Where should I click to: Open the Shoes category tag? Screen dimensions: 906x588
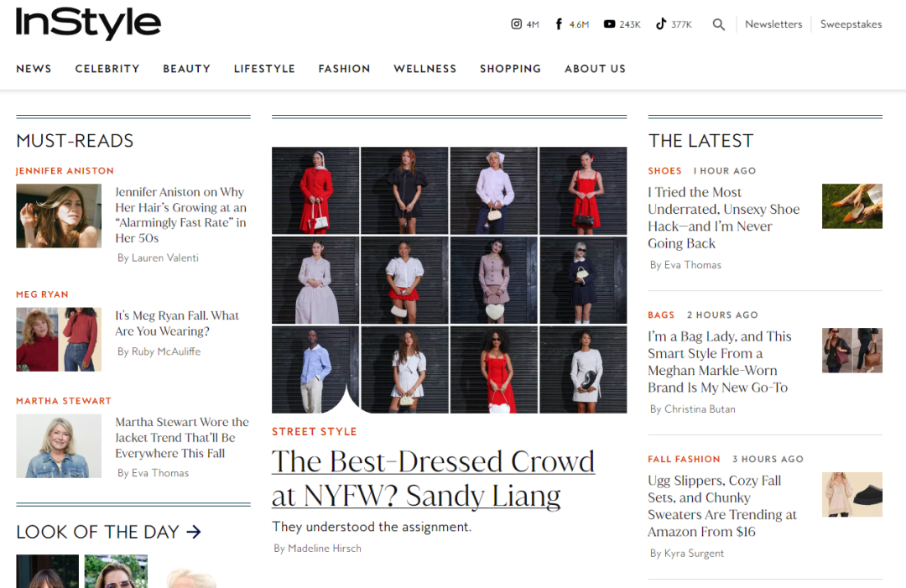664,171
